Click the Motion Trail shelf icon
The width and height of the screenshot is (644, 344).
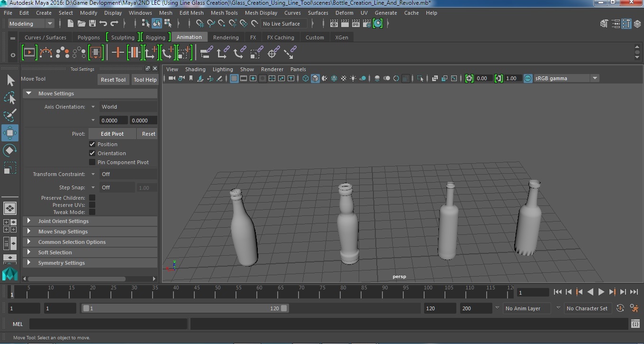pos(46,52)
